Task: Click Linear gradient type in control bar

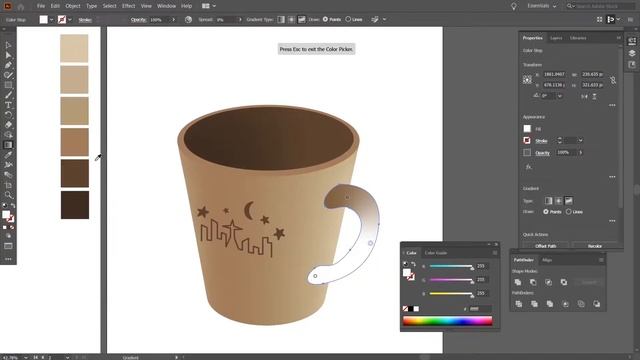Action: click(281, 19)
